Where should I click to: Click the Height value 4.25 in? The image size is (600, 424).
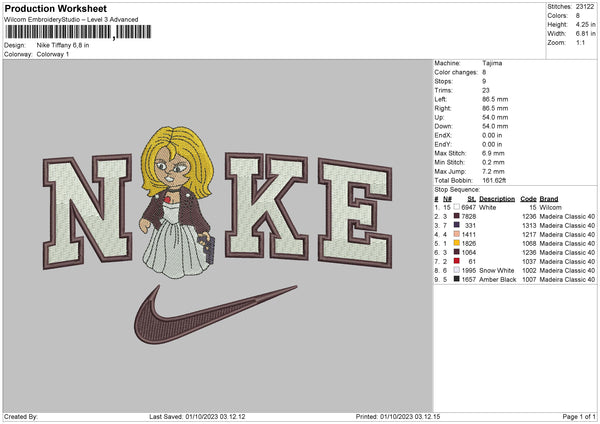point(585,24)
